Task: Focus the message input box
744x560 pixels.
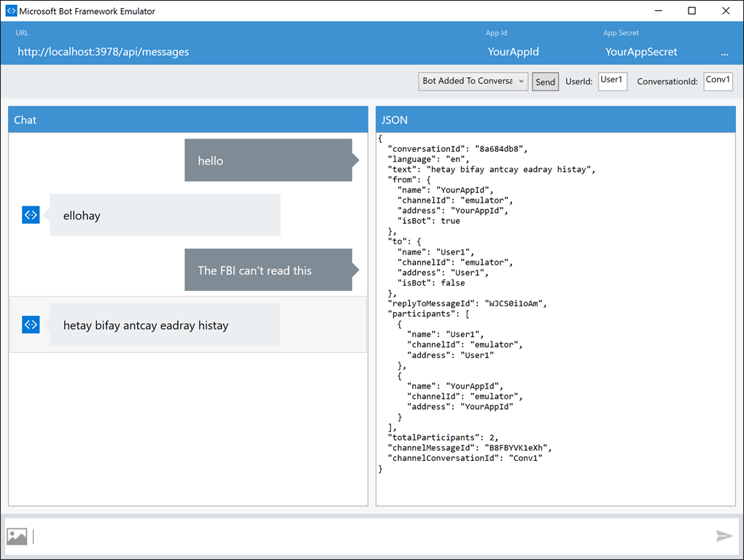Action: (372, 537)
